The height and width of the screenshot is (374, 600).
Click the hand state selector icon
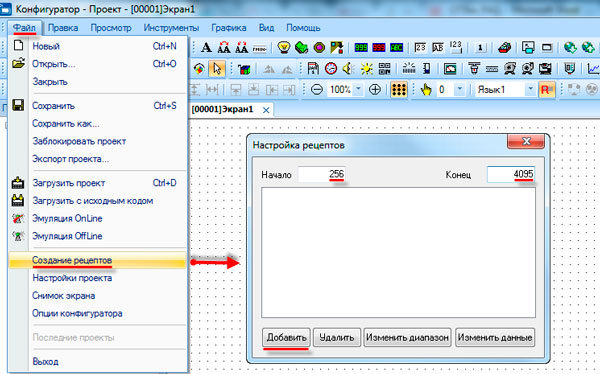click(426, 90)
